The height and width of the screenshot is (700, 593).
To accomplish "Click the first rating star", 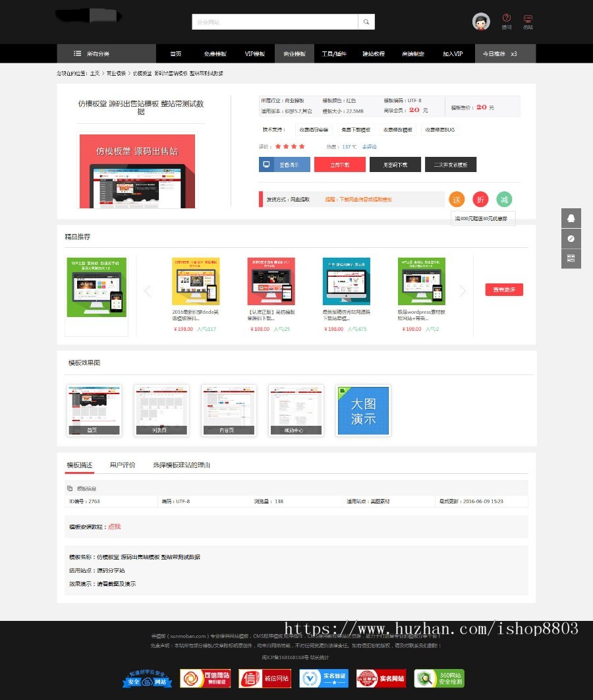I will [x=278, y=146].
